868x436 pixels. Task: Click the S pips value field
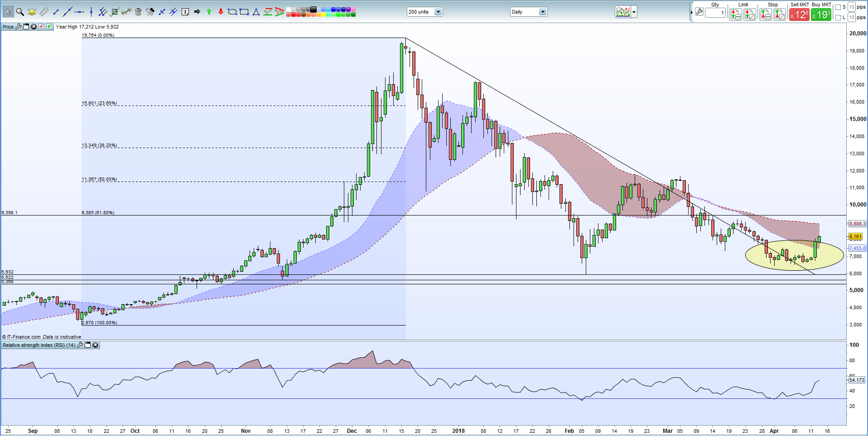tap(852, 7)
